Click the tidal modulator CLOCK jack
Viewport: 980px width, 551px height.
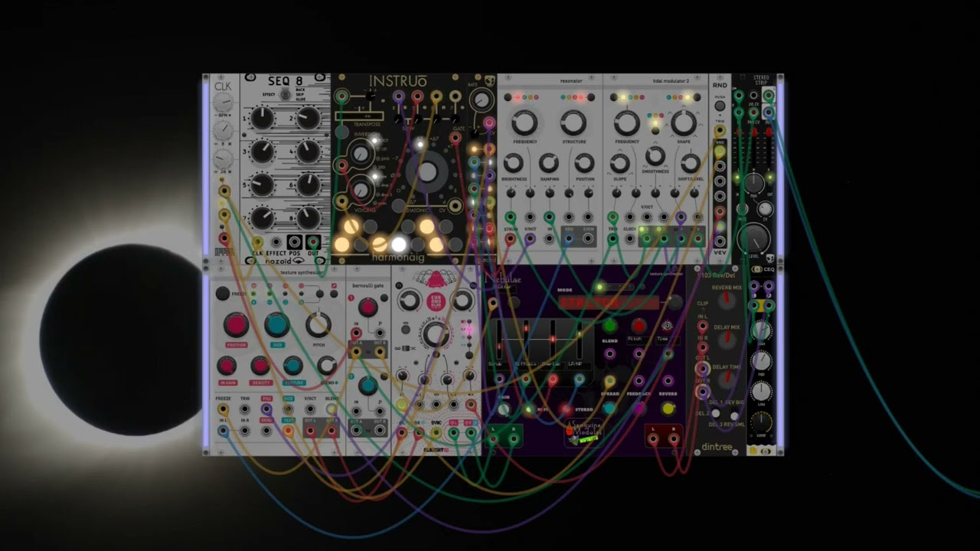(x=629, y=239)
